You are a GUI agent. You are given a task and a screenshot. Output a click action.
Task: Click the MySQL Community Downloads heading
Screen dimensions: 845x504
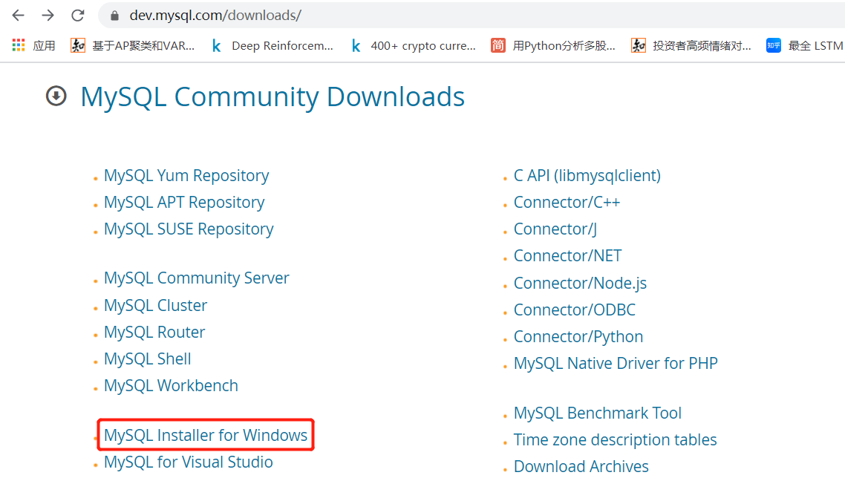[x=273, y=96]
